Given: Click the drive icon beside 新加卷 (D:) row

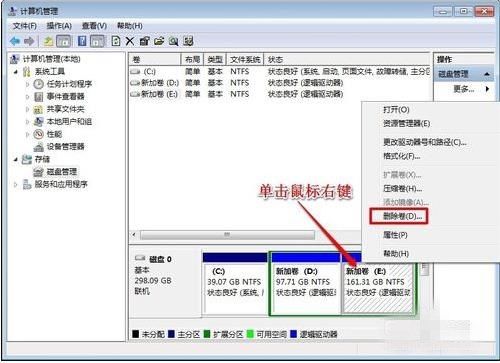Looking at the screenshot, I should tap(135, 83).
